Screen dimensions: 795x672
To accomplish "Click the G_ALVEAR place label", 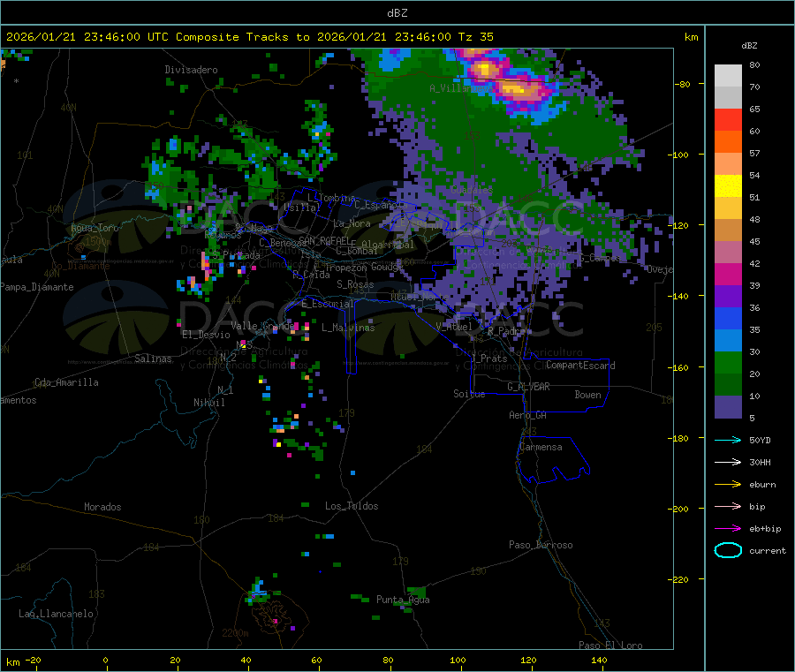I will [528, 387].
